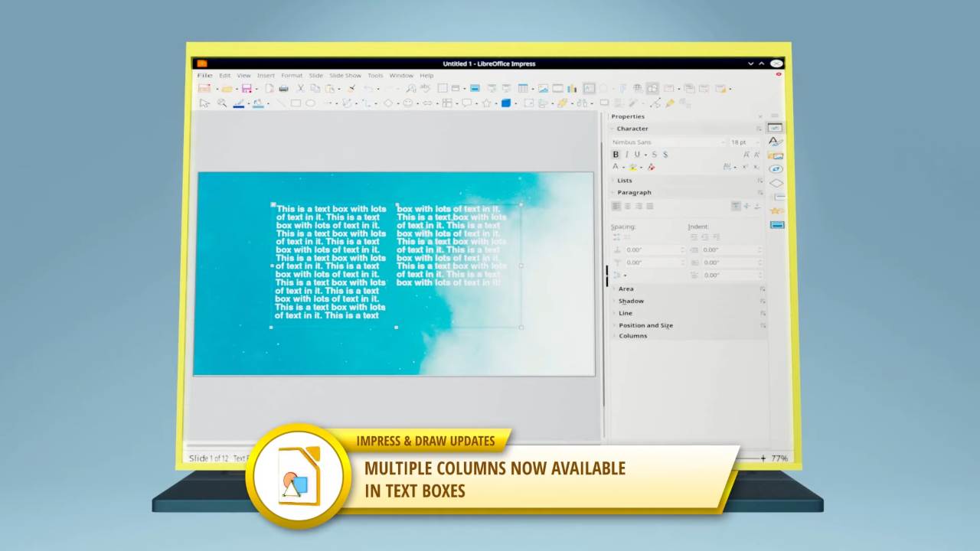
Task: Open the Navigator sidebar deck
Action: [x=776, y=169]
